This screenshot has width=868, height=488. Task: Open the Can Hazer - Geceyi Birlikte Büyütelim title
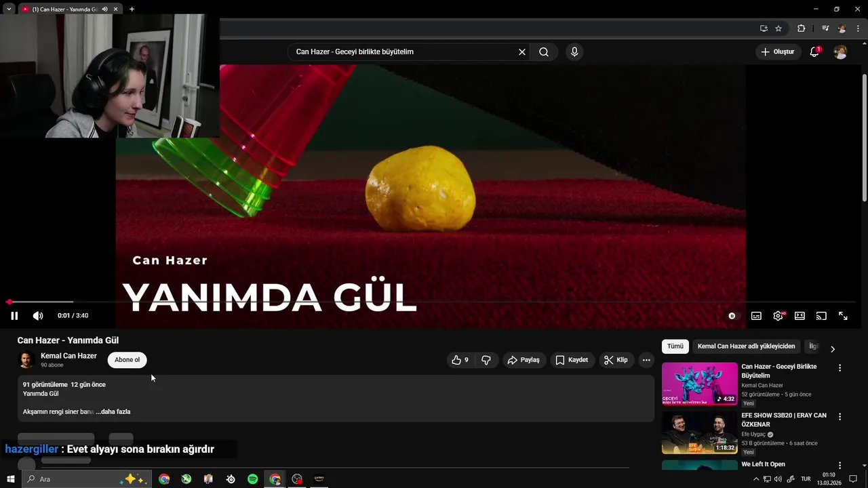(779, 371)
